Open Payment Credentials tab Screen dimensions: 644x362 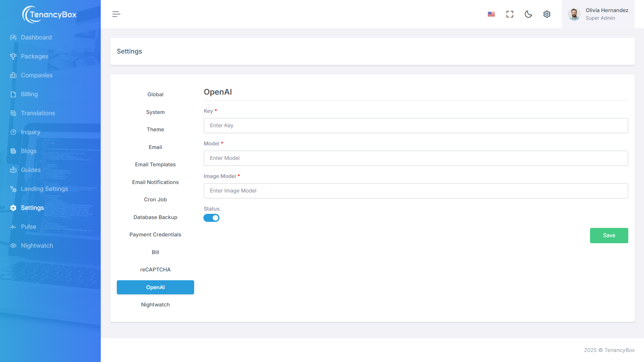155,235
